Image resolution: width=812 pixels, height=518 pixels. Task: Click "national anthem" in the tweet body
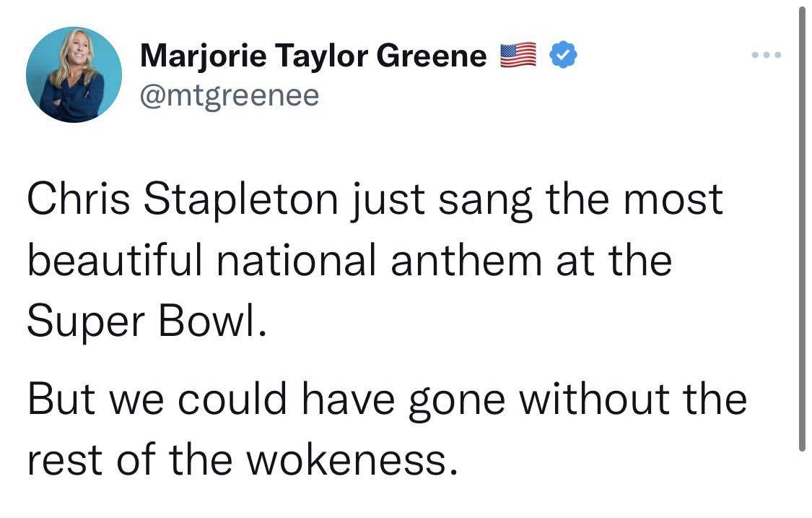(x=379, y=260)
